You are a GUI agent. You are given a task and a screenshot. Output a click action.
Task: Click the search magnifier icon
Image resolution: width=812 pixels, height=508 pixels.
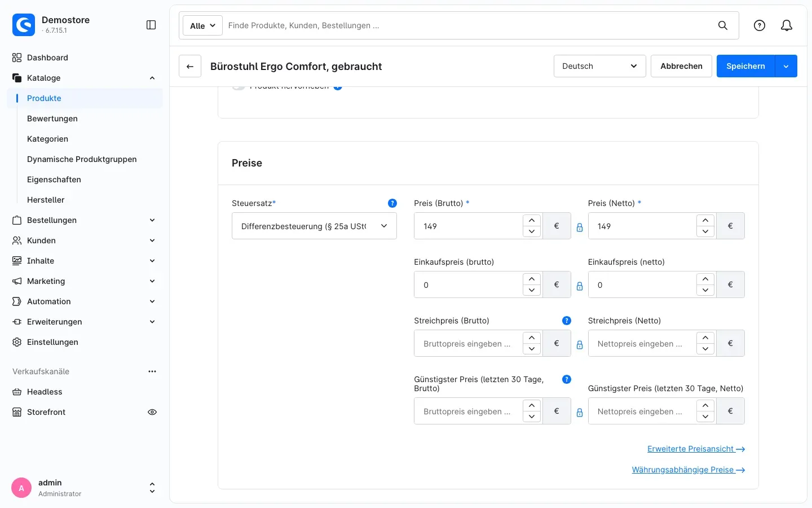(x=723, y=25)
